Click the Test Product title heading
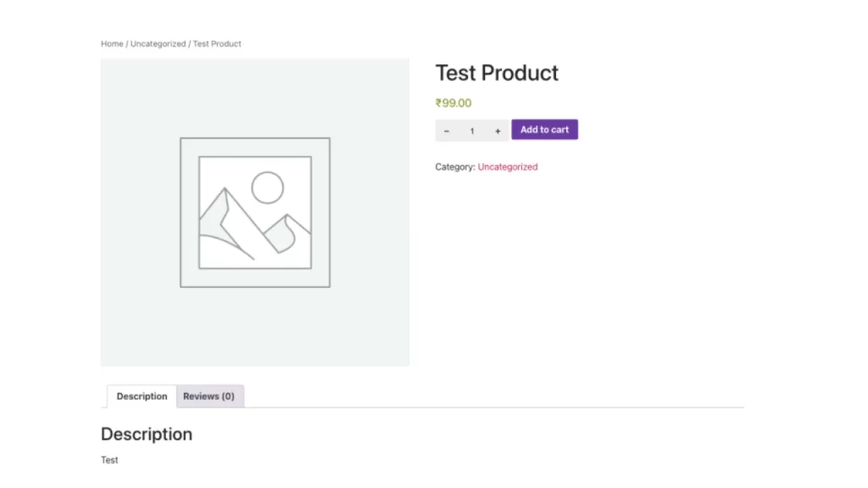Image resolution: width=868 pixels, height=488 pixels. (497, 73)
